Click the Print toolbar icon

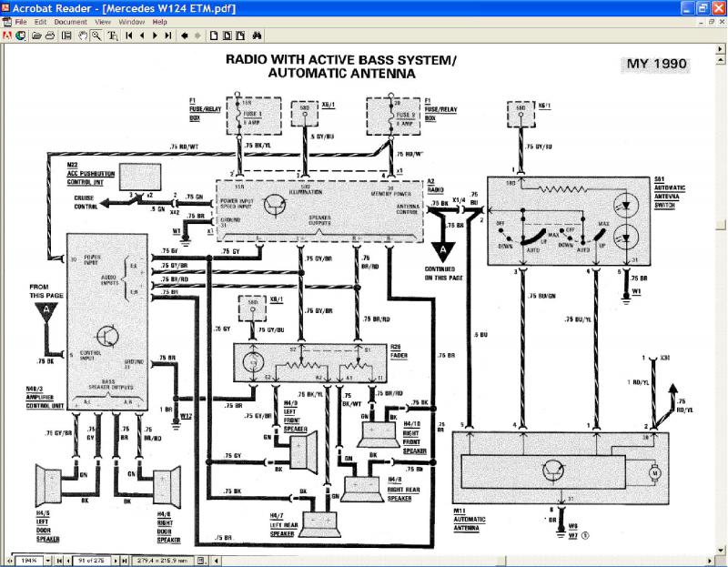pos(50,35)
